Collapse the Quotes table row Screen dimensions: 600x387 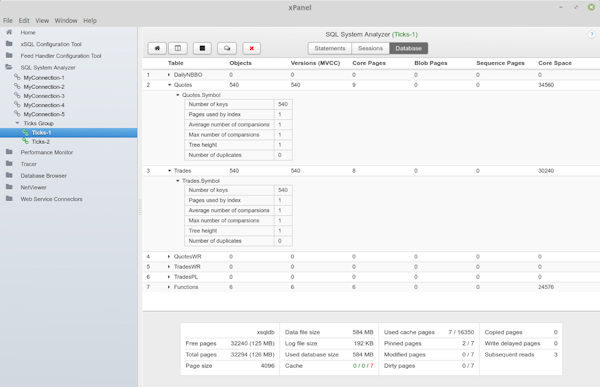tap(169, 85)
